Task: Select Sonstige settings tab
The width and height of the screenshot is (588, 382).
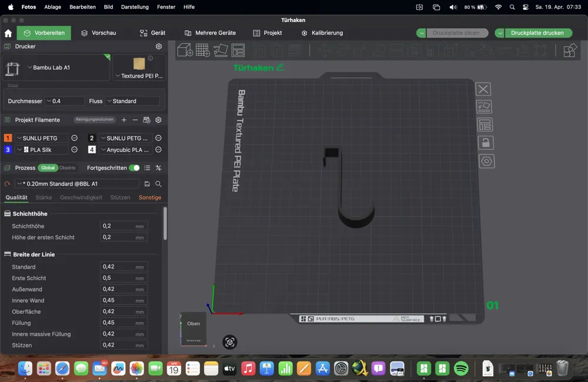Action: pyautogui.click(x=150, y=197)
